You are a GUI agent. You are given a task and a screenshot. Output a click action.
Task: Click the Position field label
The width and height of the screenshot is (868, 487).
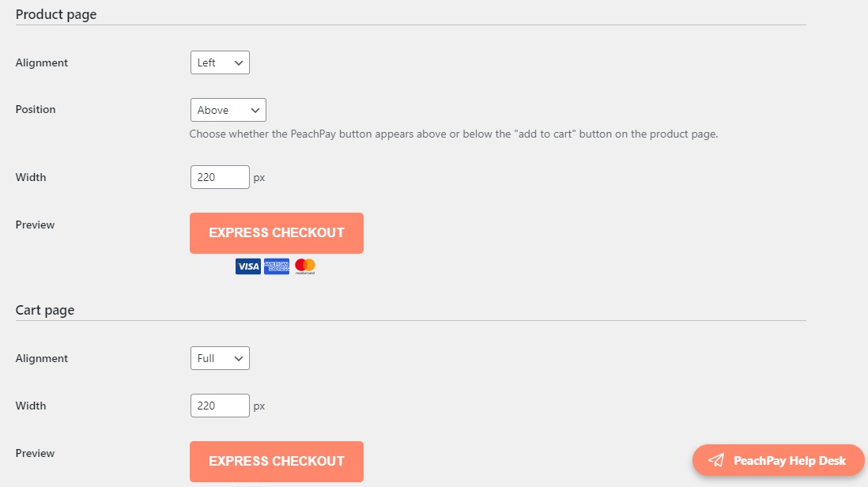point(36,110)
